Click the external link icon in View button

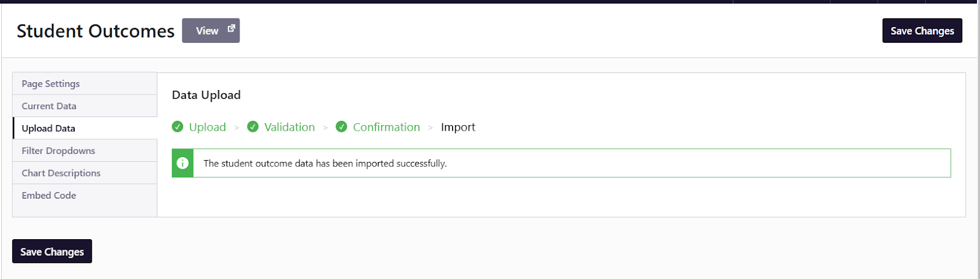(231, 28)
